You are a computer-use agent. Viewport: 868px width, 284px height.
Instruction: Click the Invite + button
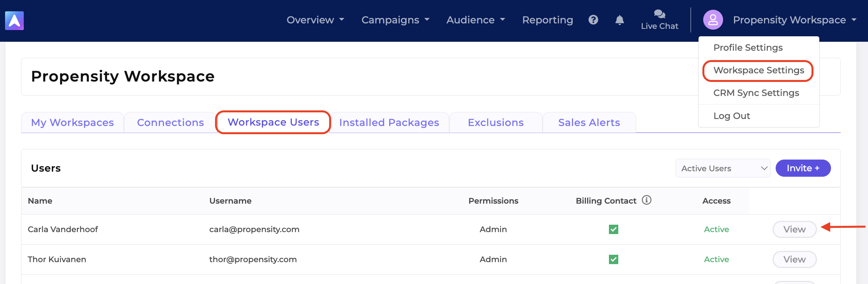pyautogui.click(x=803, y=168)
